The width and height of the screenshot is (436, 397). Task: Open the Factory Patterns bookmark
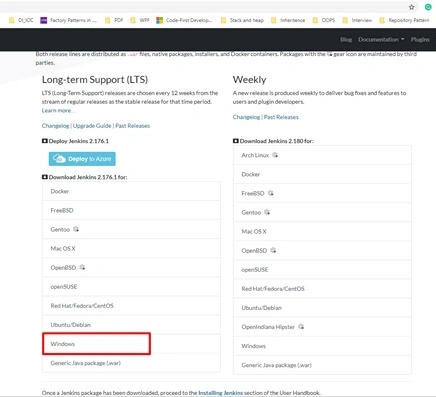coord(69,20)
